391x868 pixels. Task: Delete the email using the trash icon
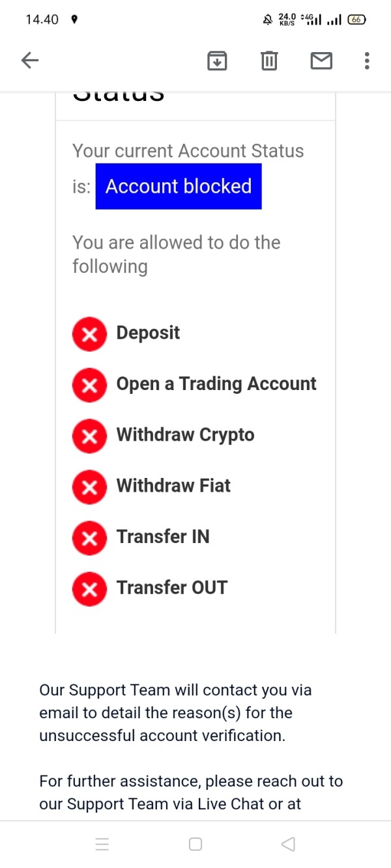coord(269,61)
